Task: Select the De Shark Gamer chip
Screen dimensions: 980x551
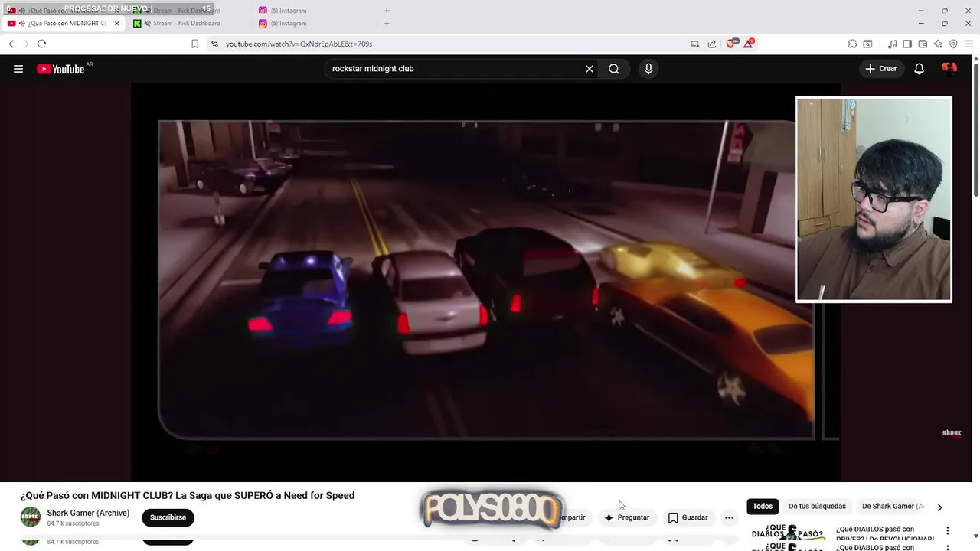Action: point(892,506)
